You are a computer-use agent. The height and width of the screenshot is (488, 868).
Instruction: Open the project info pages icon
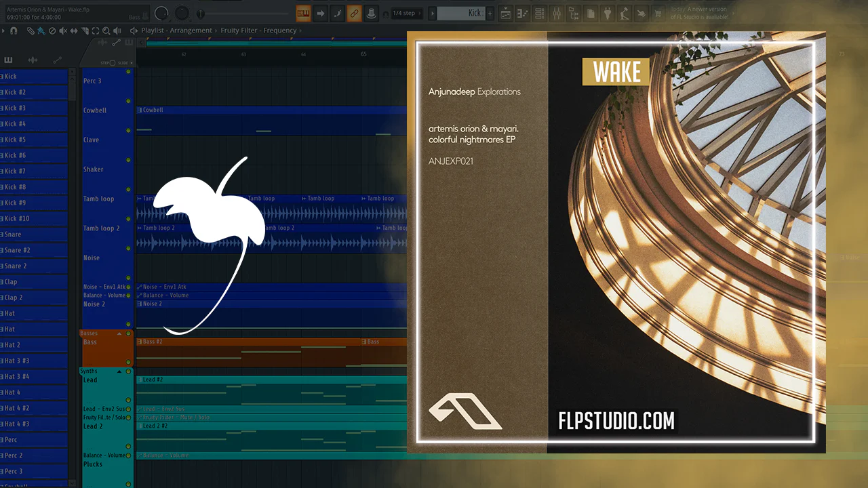click(591, 13)
